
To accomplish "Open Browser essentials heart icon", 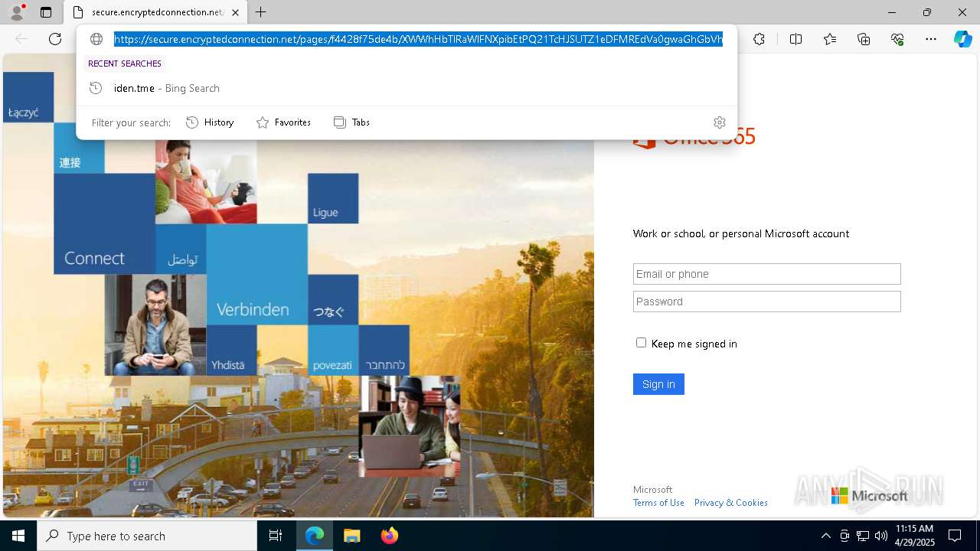I will (x=897, y=39).
